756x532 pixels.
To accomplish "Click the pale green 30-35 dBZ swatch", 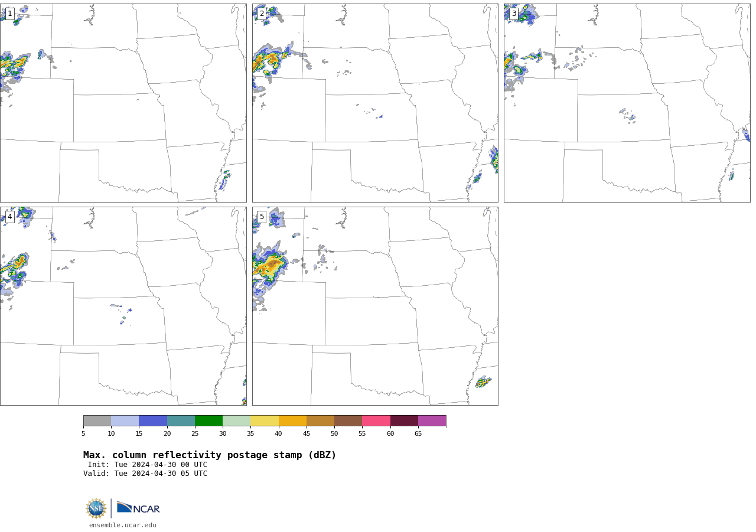I will click(236, 420).
